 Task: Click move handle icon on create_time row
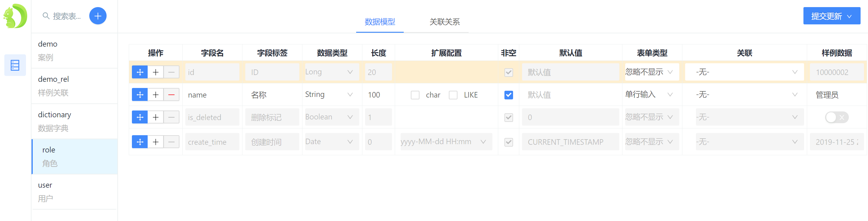click(x=140, y=142)
